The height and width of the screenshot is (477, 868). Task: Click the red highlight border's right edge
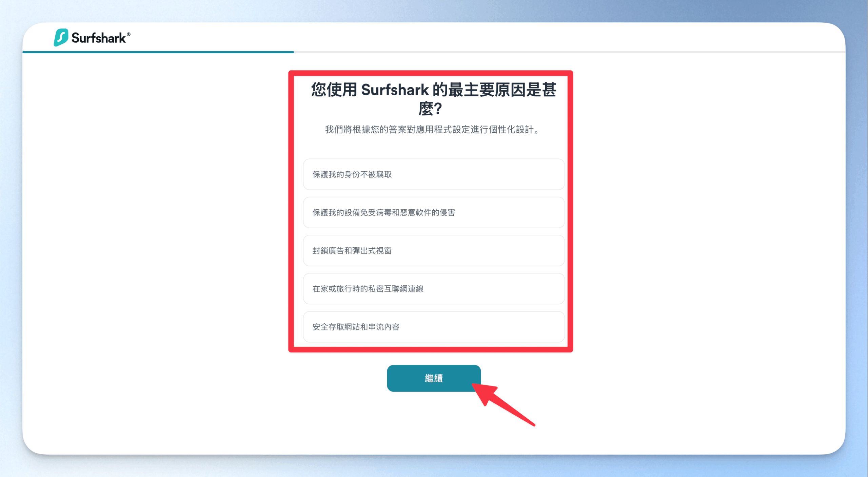click(570, 211)
